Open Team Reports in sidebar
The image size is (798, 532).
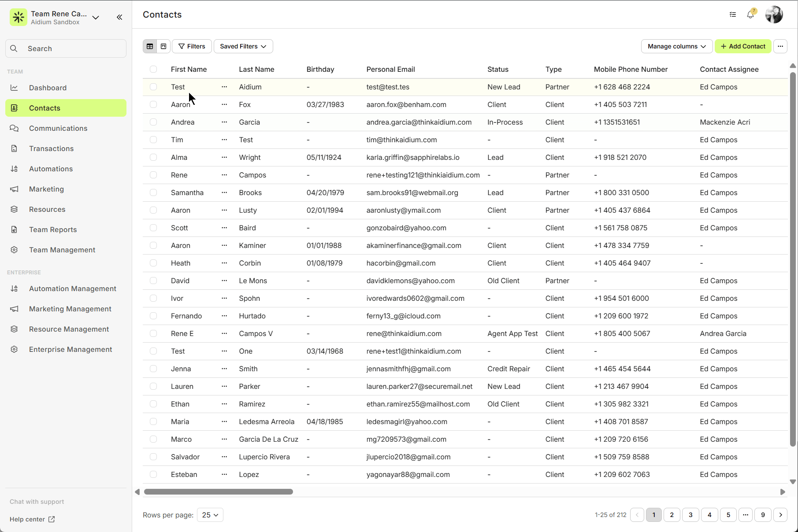[x=53, y=229]
